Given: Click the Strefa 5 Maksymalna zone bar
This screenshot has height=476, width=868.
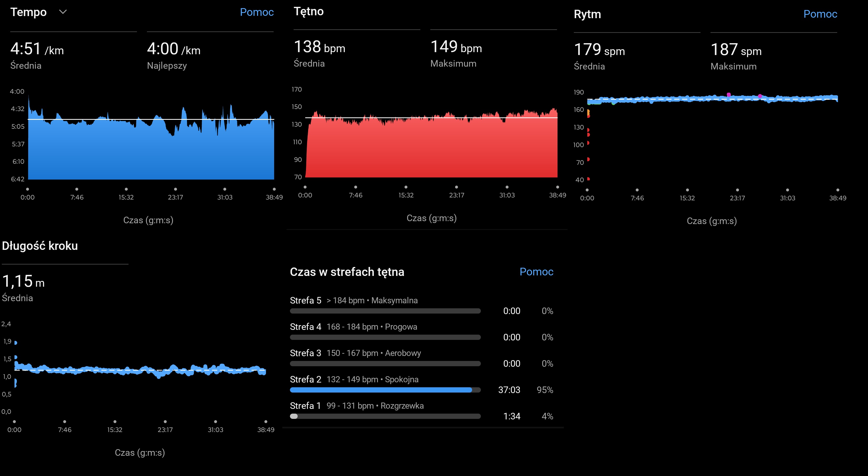Looking at the screenshot, I should pos(385,311).
